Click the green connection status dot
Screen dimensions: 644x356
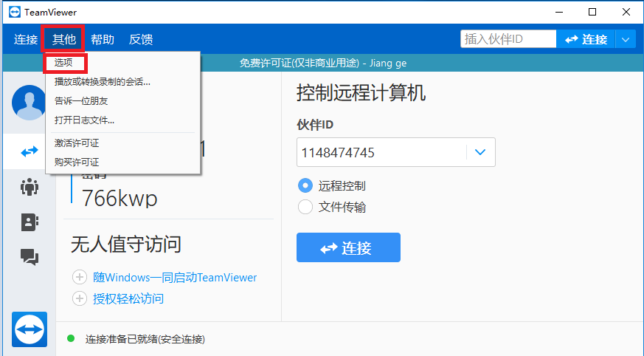click(x=71, y=339)
